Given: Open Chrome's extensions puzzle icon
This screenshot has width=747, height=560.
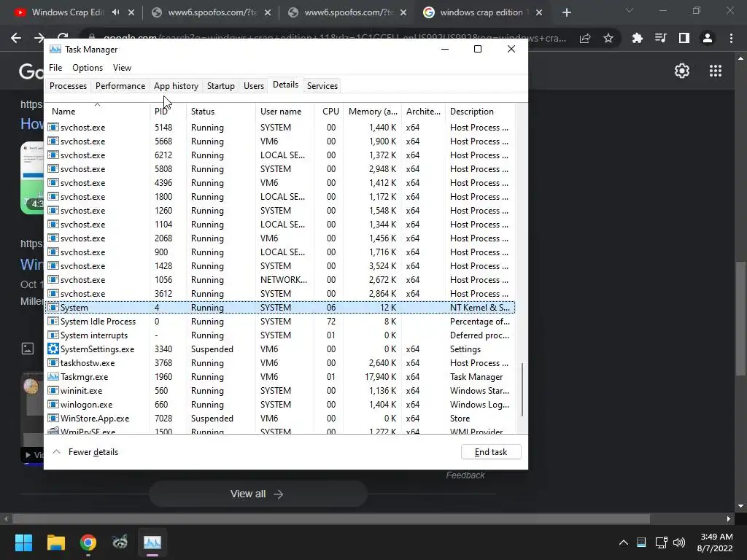Looking at the screenshot, I should point(638,38).
